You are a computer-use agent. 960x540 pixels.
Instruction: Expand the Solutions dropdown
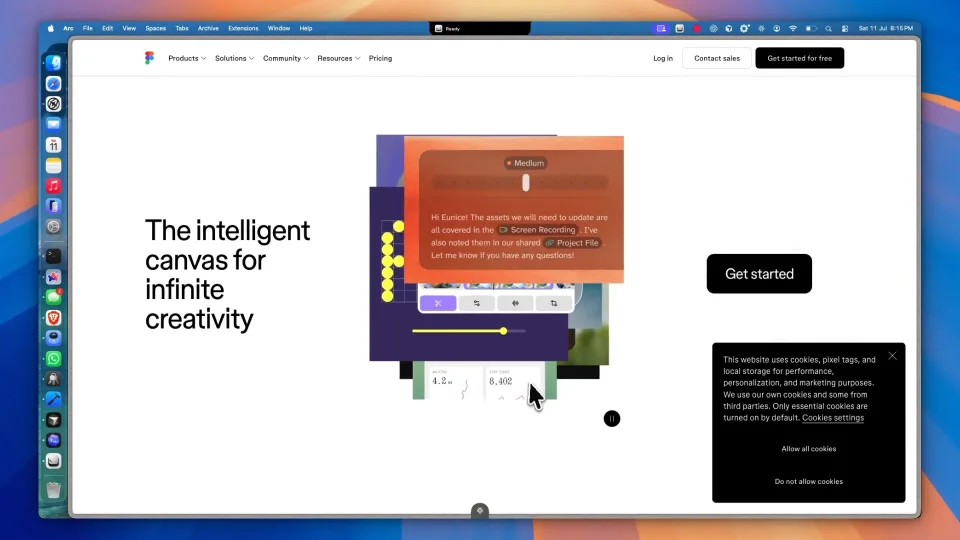(234, 58)
